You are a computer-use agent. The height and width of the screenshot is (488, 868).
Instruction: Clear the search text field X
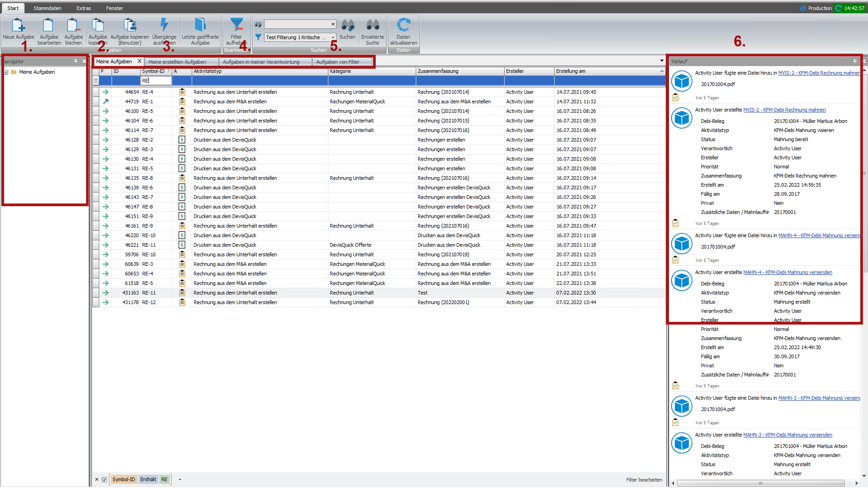[333, 24]
